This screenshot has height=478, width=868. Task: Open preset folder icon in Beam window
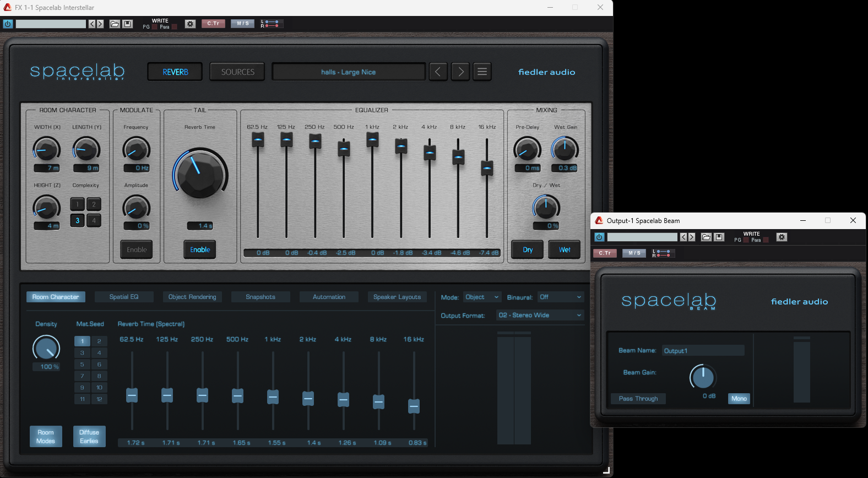click(706, 237)
